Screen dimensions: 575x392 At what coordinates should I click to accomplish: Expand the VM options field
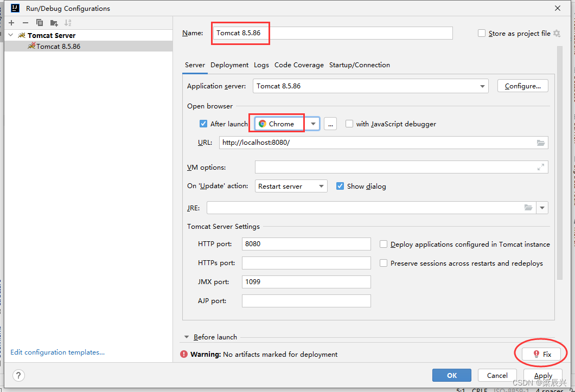pos(540,167)
